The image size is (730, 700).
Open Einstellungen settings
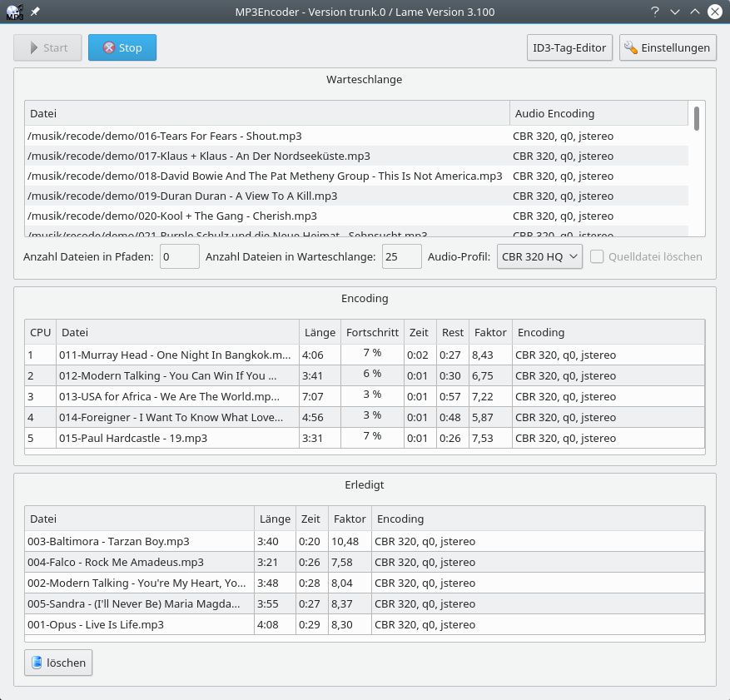pos(668,47)
